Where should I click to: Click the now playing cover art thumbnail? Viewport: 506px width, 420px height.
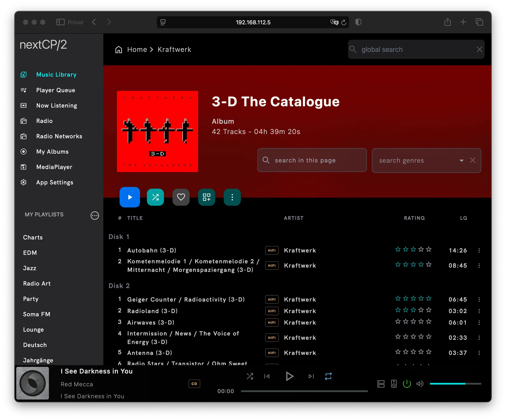[x=32, y=383]
